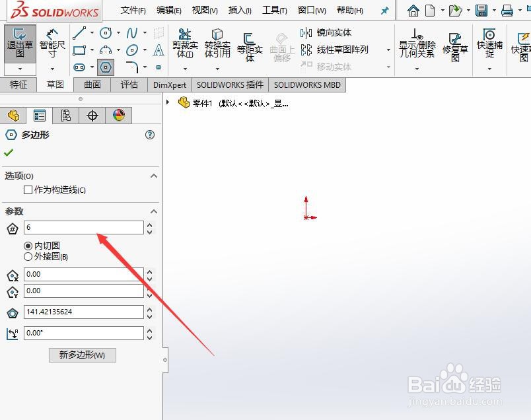Image resolution: width=531 pixels, height=420 pixels.
Task: Select the Spline sketch tool
Action: pyautogui.click(x=131, y=33)
